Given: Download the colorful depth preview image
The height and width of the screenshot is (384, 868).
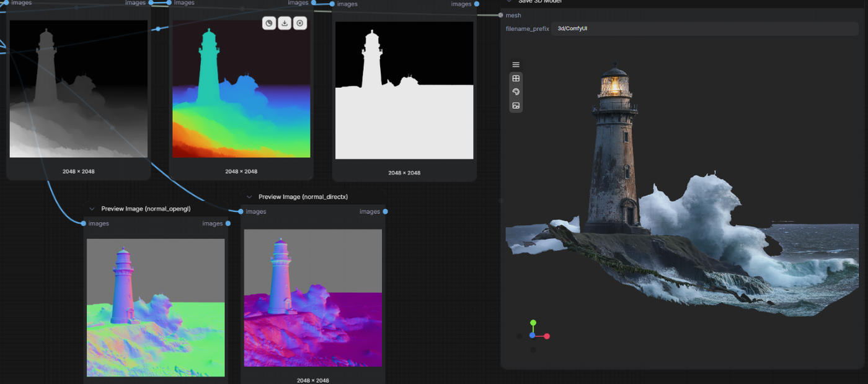Looking at the screenshot, I should pyautogui.click(x=285, y=24).
